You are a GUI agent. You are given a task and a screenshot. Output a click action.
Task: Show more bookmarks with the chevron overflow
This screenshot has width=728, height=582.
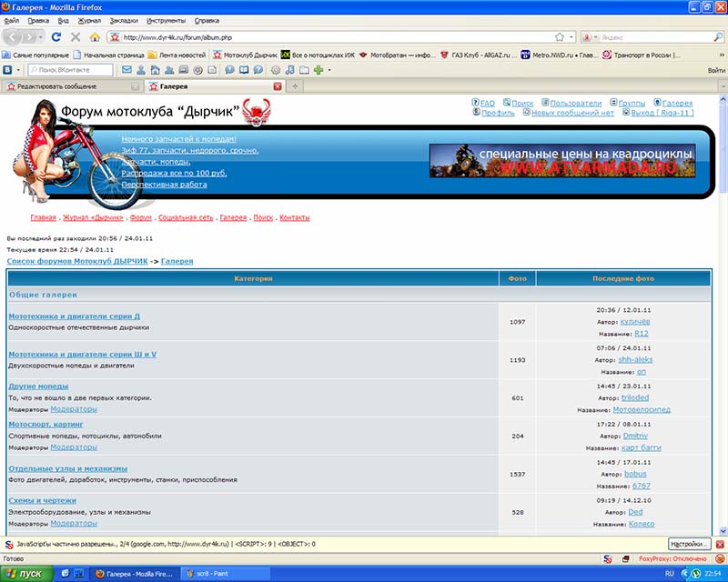(x=722, y=55)
